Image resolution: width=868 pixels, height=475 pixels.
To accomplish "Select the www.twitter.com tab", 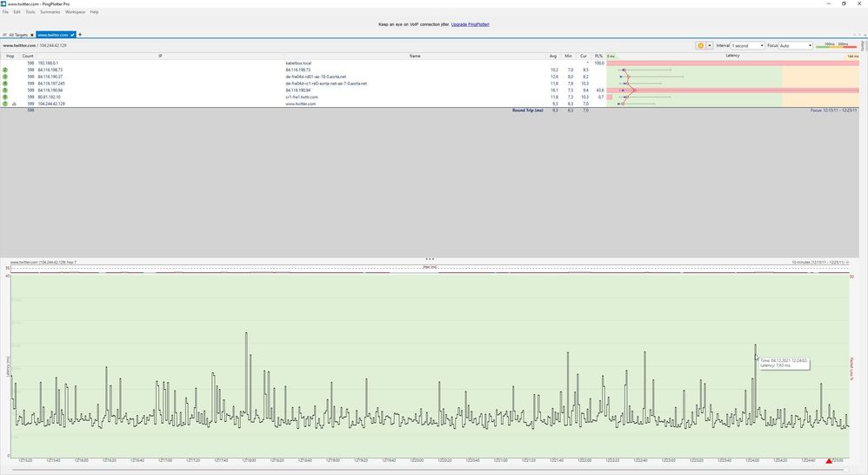I will pyautogui.click(x=54, y=35).
